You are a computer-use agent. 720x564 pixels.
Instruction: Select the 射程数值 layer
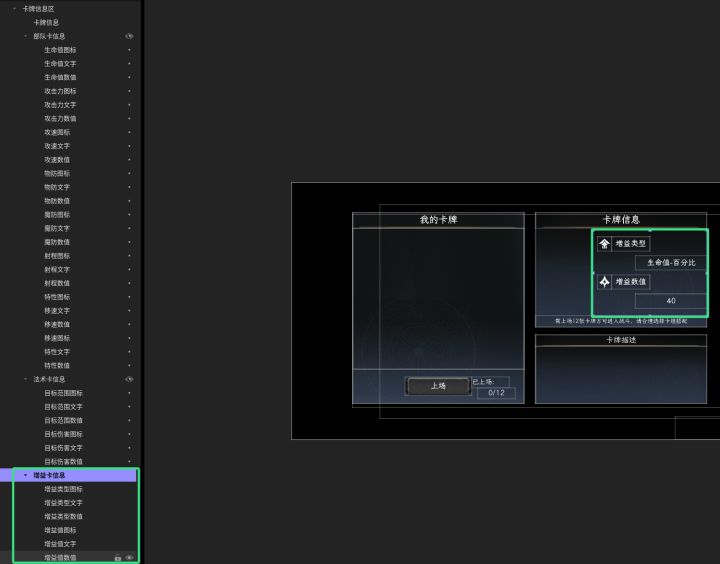click(x=57, y=283)
